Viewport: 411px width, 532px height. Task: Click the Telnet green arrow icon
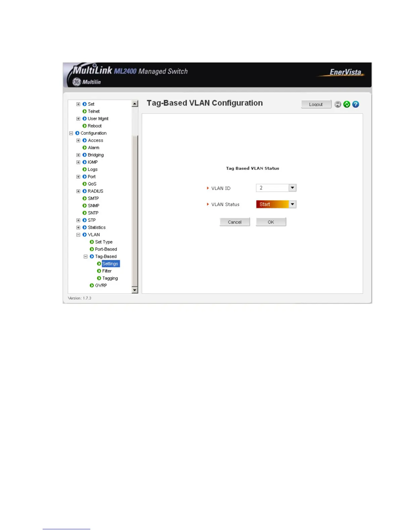85,112
